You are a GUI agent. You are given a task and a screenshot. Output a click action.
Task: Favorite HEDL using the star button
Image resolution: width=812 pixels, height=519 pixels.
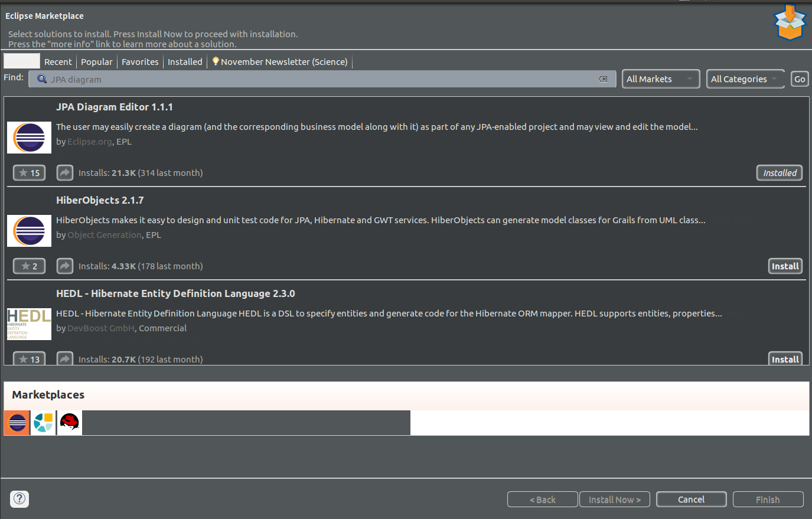(x=30, y=359)
